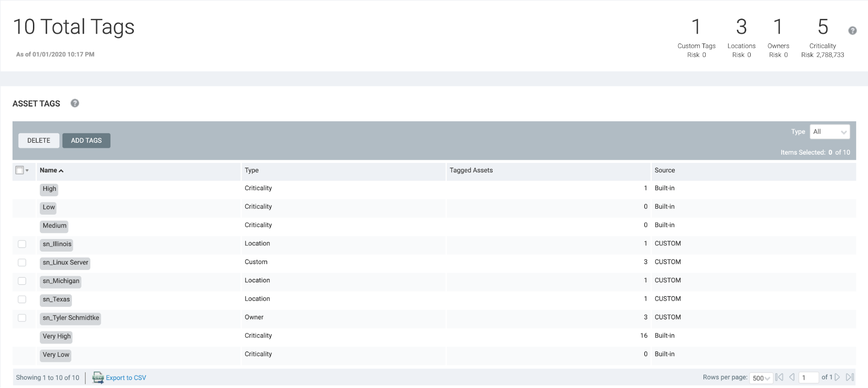
Task: Click the ADD TAGS button
Action: tap(86, 140)
